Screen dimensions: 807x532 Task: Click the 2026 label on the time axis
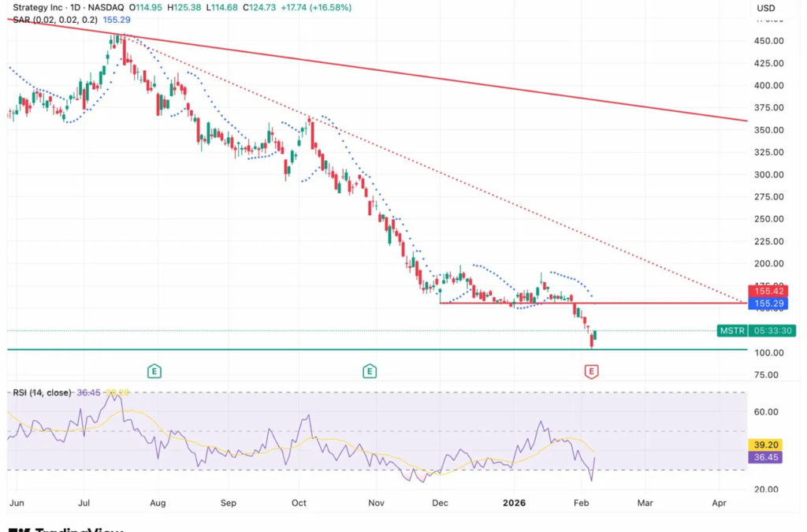coord(514,503)
